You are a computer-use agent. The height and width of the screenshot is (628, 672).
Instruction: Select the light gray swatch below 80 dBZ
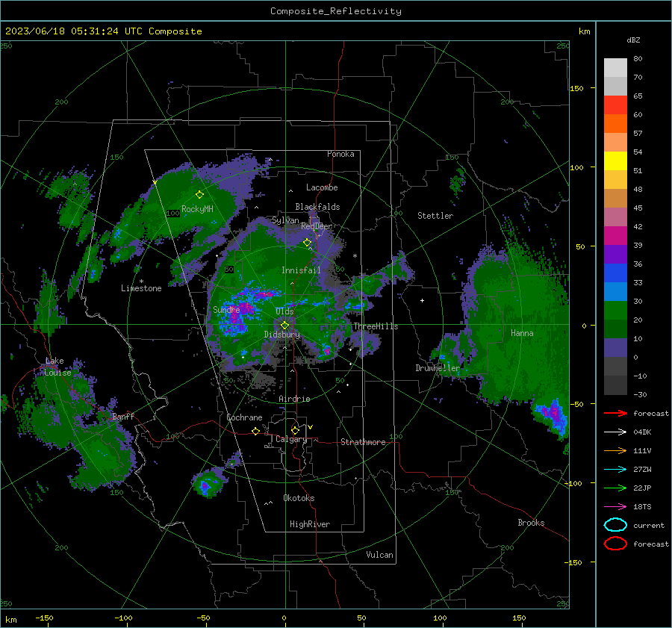coord(615,68)
